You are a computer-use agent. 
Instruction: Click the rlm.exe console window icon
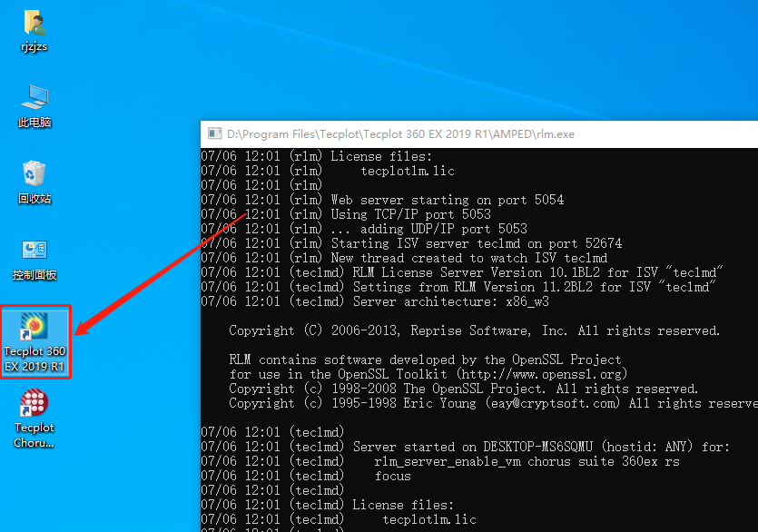(214, 134)
